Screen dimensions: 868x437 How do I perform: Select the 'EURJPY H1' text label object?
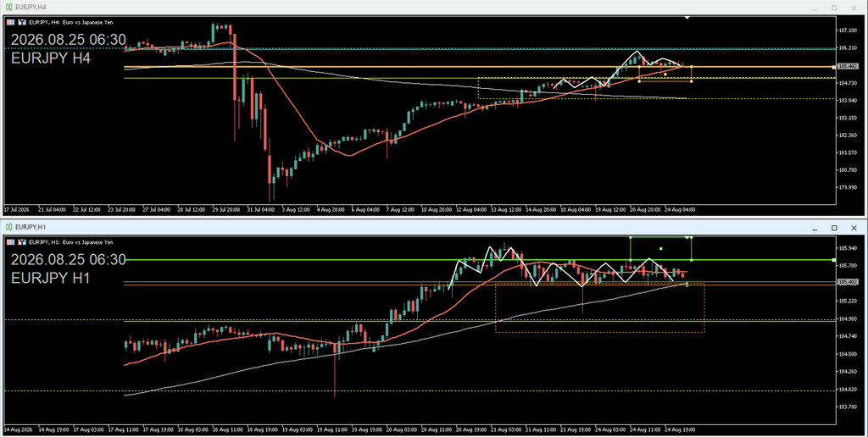pyautogui.click(x=50, y=278)
